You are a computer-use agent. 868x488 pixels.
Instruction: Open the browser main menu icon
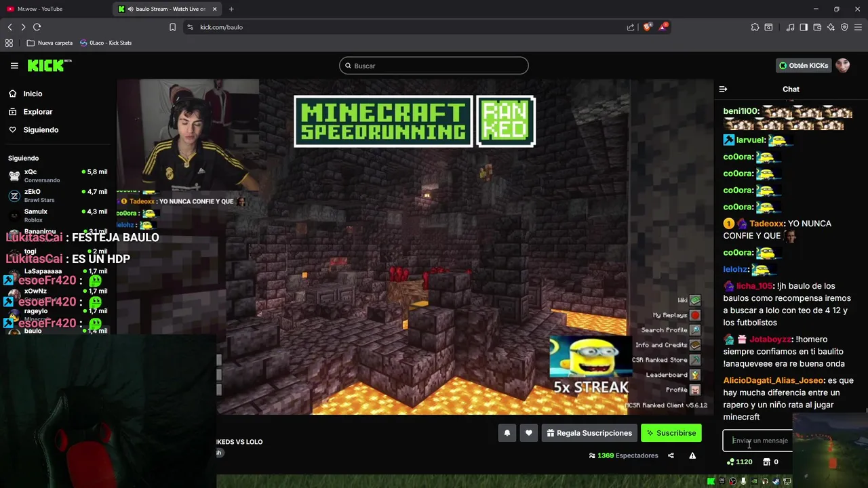click(x=858, y=27)
